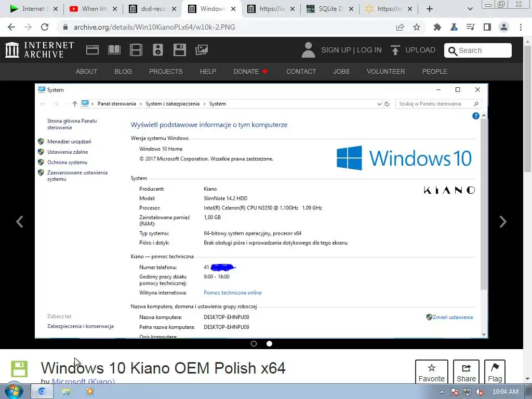Toggle the Chrome side panel icon
Image resolution: width=532 pixels, height=399 pixels.
pos(487,27)
